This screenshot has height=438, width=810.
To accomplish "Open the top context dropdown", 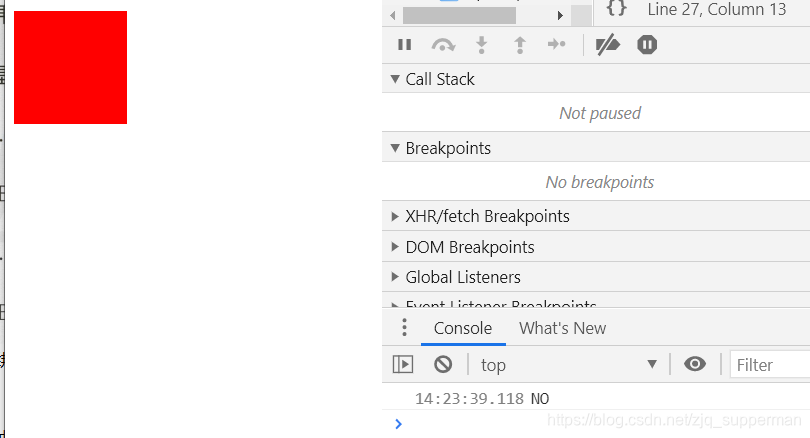I will 569,365.
